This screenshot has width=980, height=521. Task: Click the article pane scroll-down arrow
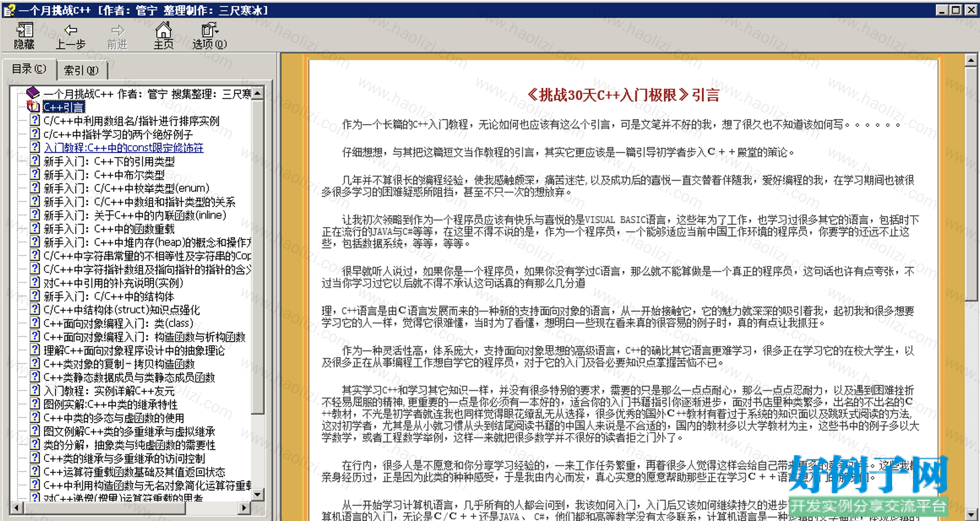coord(971,515)
